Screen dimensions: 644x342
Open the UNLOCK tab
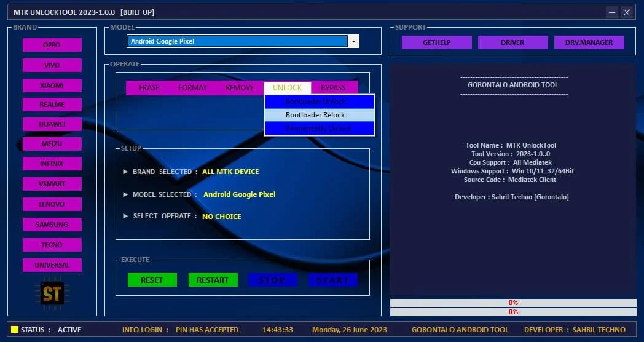(x=287, y=87)
